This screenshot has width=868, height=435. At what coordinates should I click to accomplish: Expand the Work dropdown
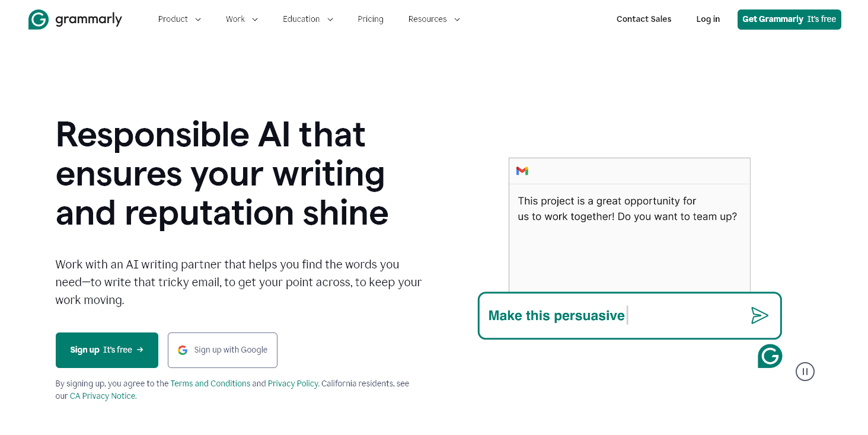pos(241,19)
